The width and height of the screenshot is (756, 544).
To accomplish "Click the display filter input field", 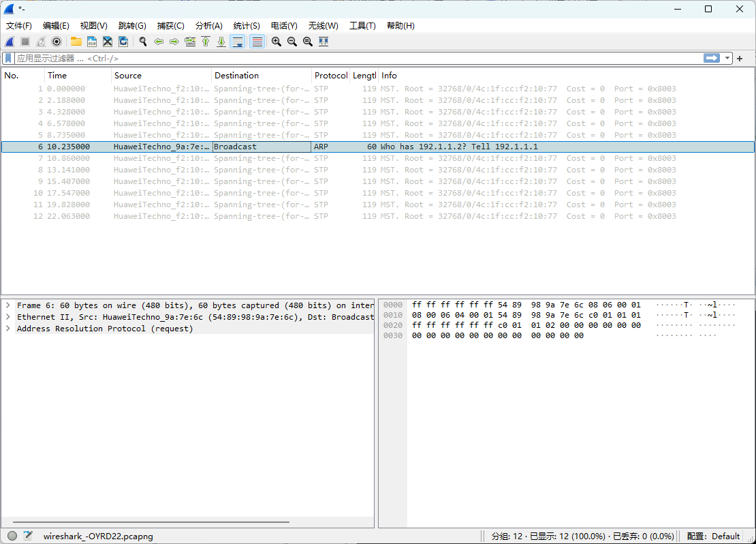I will click(x=341, y=59).
